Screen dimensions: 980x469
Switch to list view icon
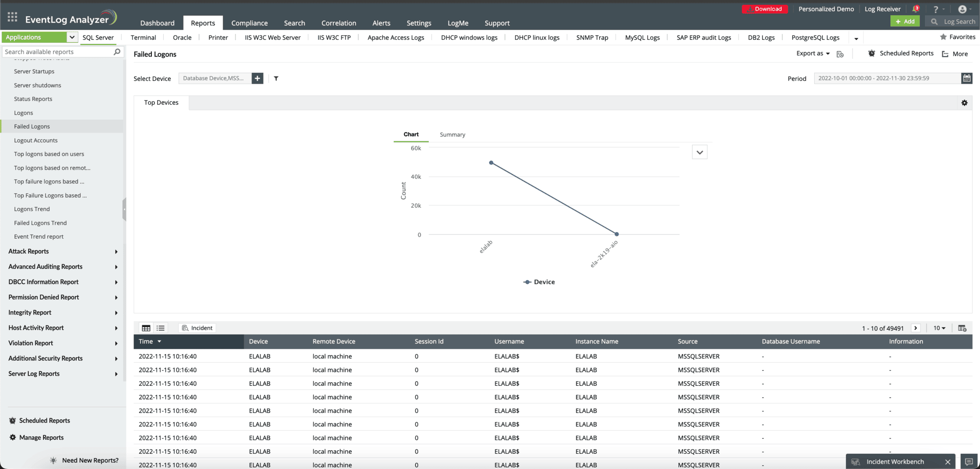tap(160, 328)
